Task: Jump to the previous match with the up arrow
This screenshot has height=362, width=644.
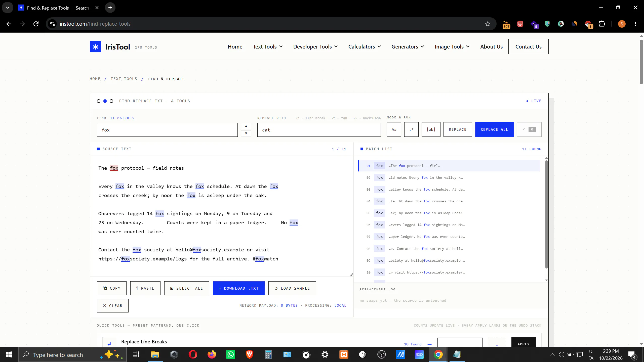Action: pyautogui.click(x=246, y=126)
